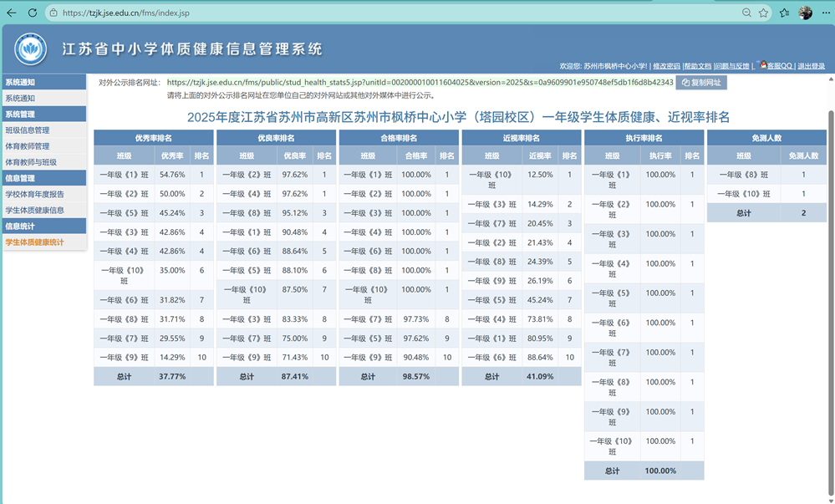
Task: Click the 90.48% value in 优良率 table
Action: pyautogui.click(x=294, y=232)
